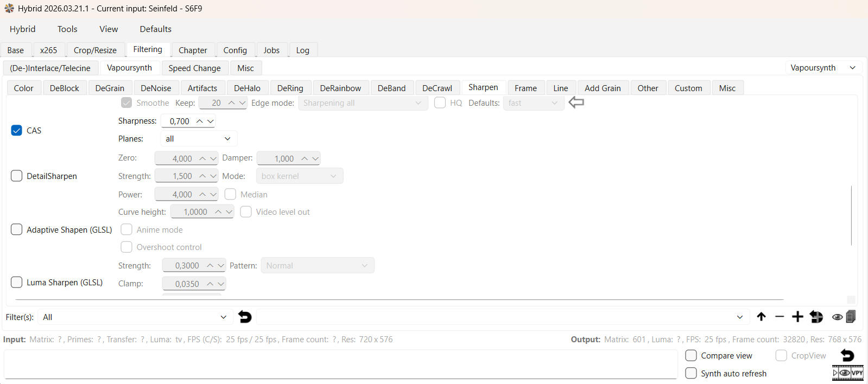868x384 pixels.
Task: Toggle Video level out checkbox
Action: pyautogui.click(x=246, y=212)
